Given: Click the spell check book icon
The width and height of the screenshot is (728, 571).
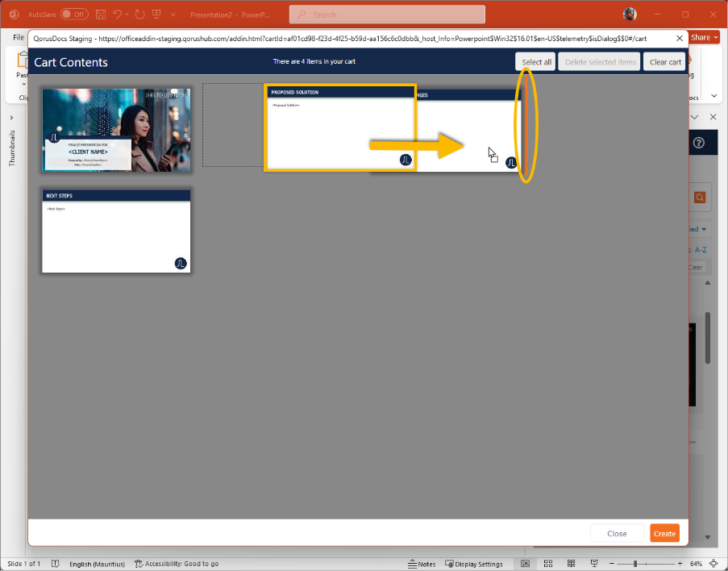Looking at the screenshot, I should pyautogui.click(x=55, y=564).
